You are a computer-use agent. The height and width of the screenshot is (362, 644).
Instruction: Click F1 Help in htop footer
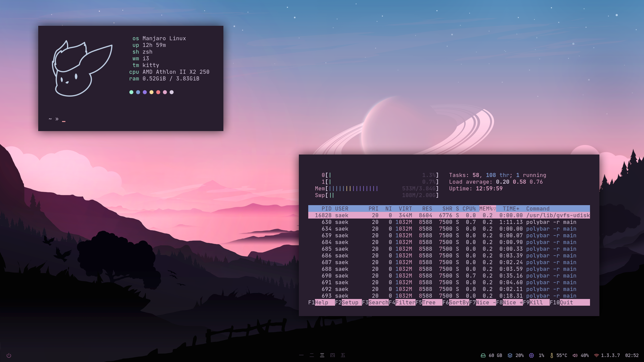pos(321,303)
